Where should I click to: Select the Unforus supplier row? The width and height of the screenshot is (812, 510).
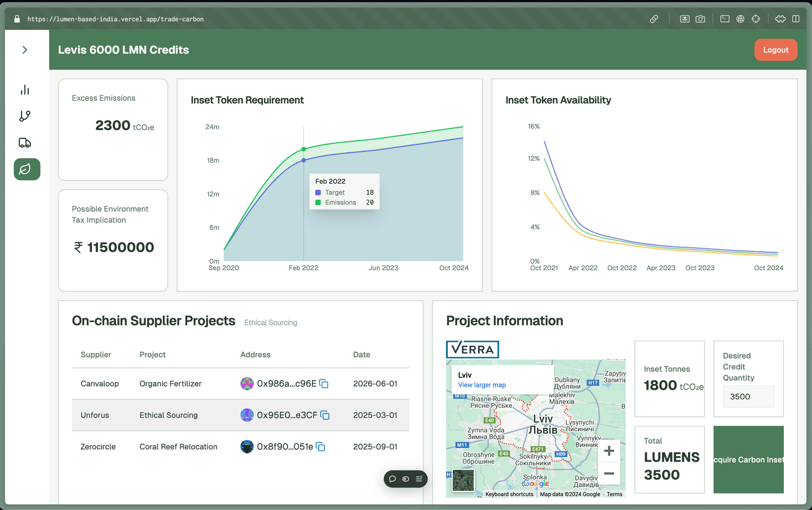tap(241, 415)
